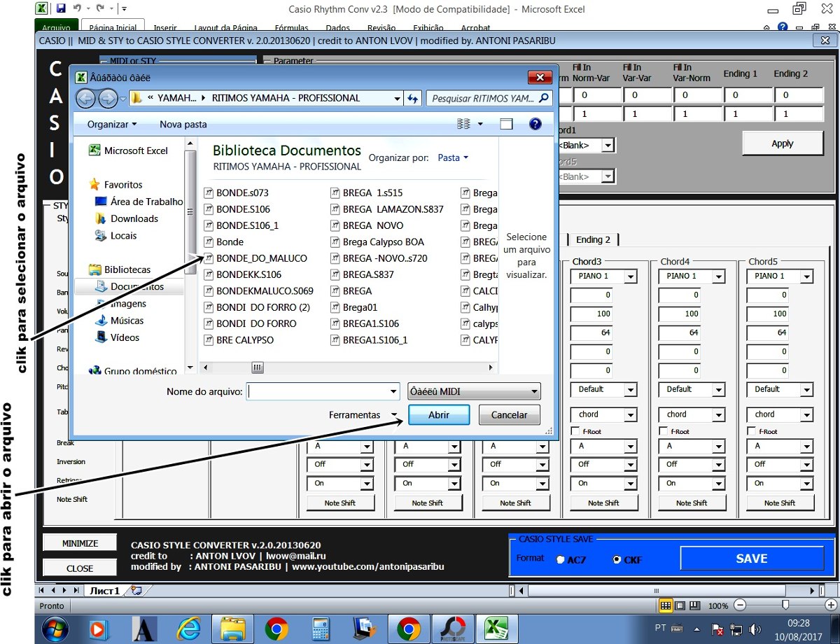The width and height of the screenshot is (840, 644).
Task: Click the blue SAVE button
Action: (x=752, y=559)
